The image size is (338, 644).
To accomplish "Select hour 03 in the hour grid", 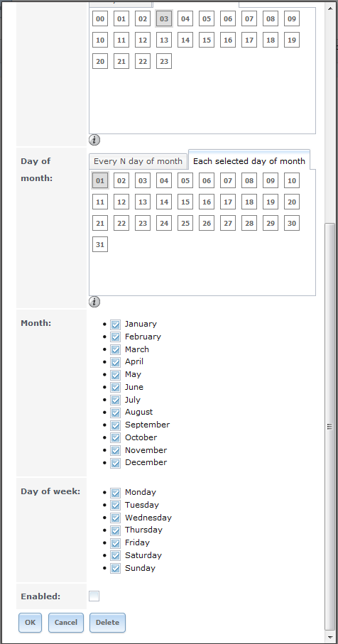I will point(164,18).
